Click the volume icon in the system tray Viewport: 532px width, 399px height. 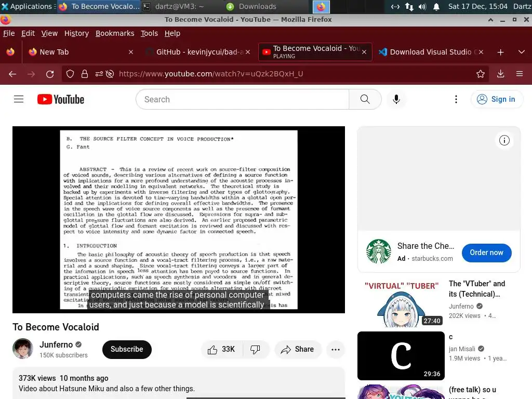(x=422, y=6)
